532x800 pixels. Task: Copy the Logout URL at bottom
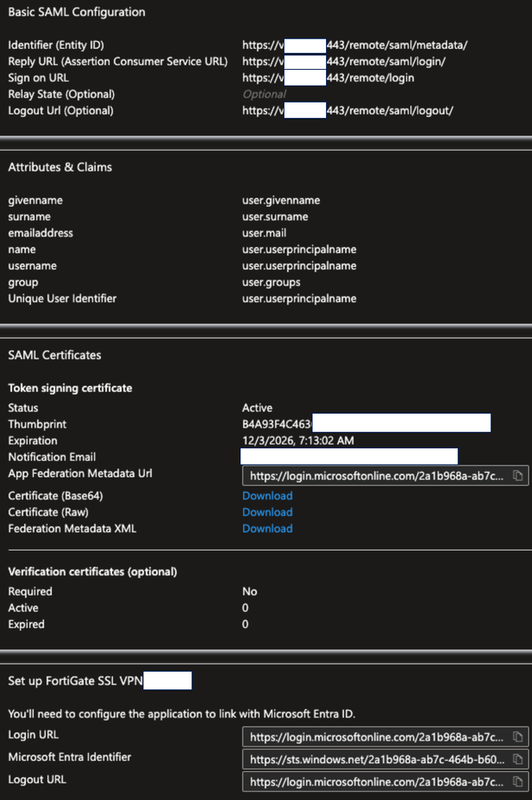[518, 781]
